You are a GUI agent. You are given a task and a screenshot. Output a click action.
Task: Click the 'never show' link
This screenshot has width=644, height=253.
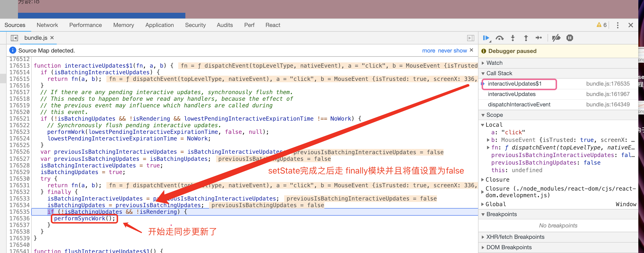point(452,51)
